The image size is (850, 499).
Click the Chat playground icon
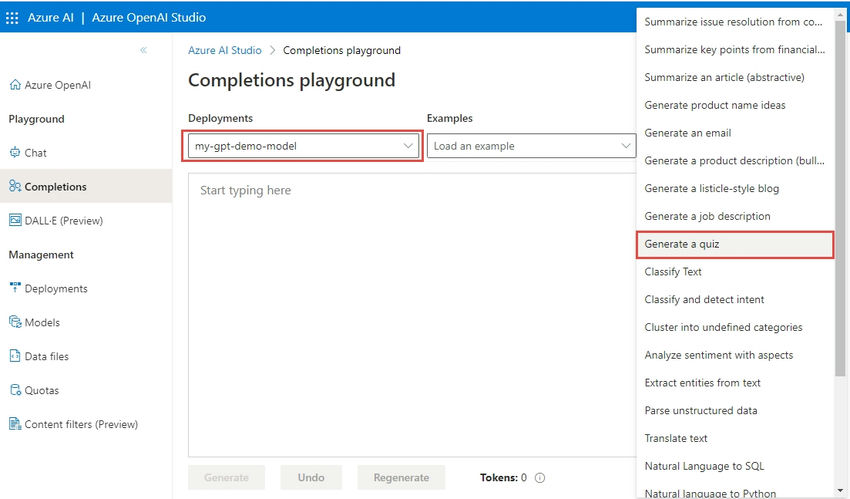tap(15, 152)
